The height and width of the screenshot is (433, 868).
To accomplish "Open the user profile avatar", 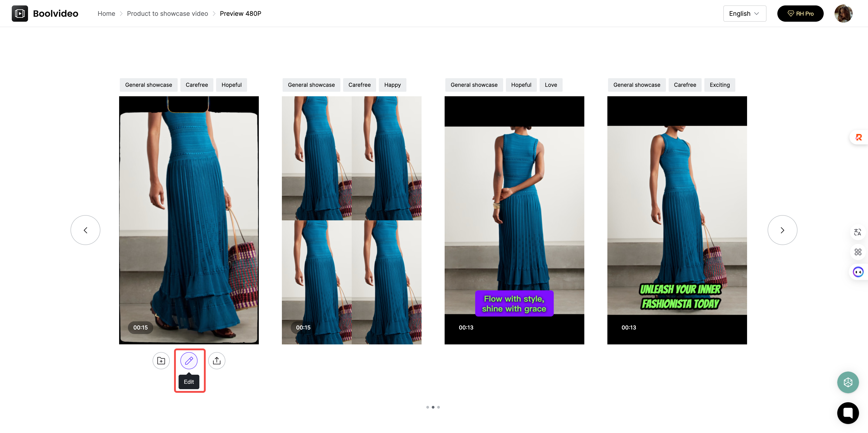I will pyautogui.click(x=843, y=14).
